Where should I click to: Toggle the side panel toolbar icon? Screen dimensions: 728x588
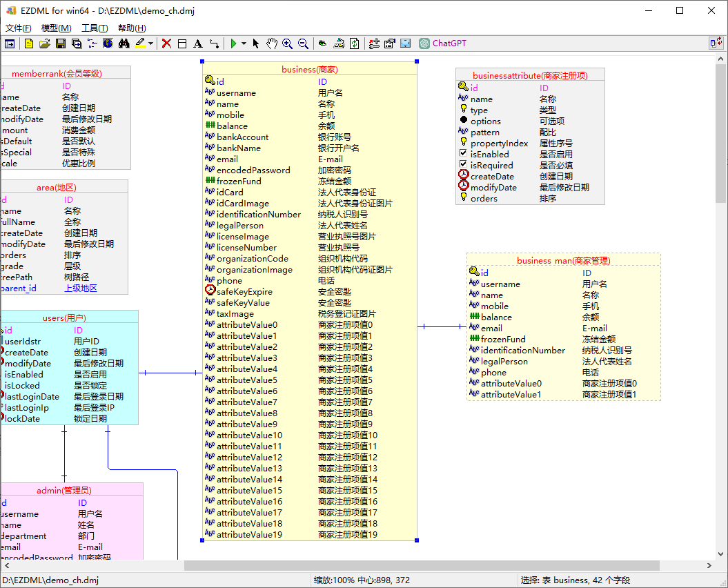(x=10, y=43)
